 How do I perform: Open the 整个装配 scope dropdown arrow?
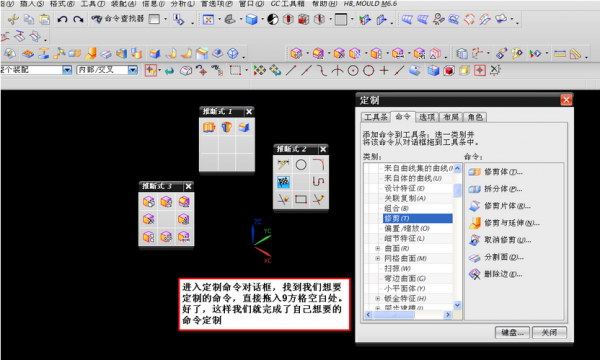coord(67,70)
